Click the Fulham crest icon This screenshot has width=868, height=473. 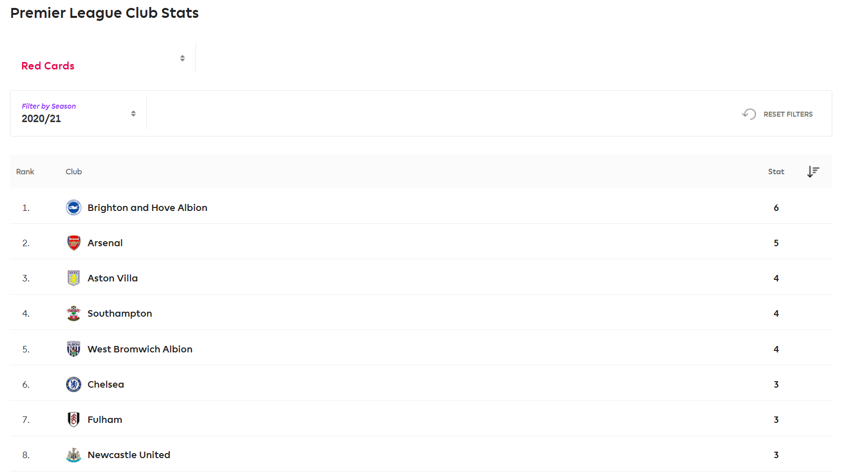[x=73, y=419]
